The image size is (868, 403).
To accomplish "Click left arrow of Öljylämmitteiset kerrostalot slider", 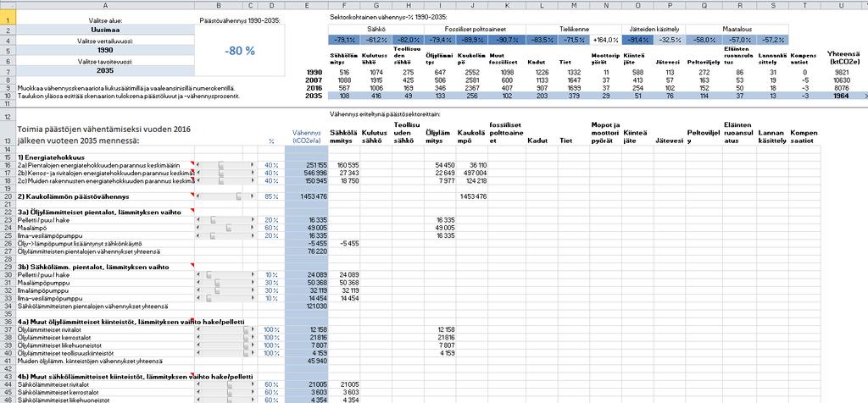I will 198,337.
